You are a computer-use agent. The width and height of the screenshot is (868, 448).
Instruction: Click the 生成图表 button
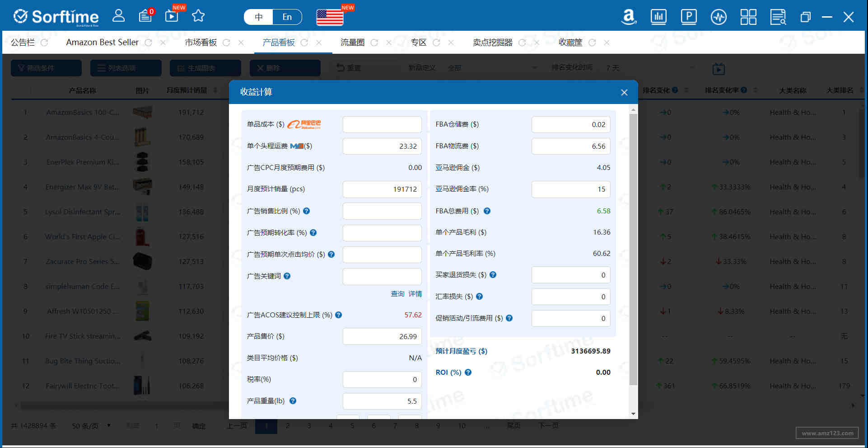(205, 68)
